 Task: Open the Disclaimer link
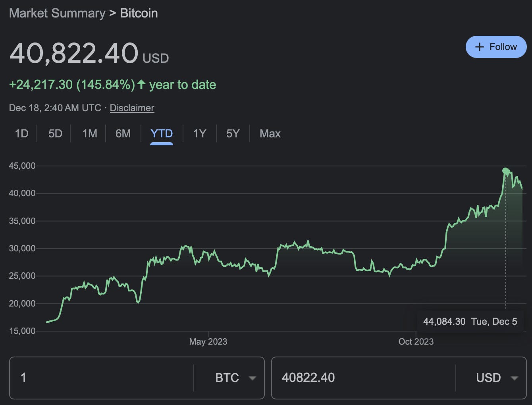click(x=132, y=108)
